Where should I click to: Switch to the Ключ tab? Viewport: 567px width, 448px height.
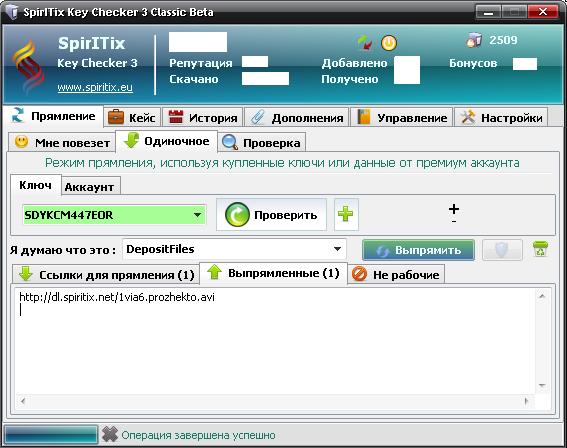(x=35, y=185)
